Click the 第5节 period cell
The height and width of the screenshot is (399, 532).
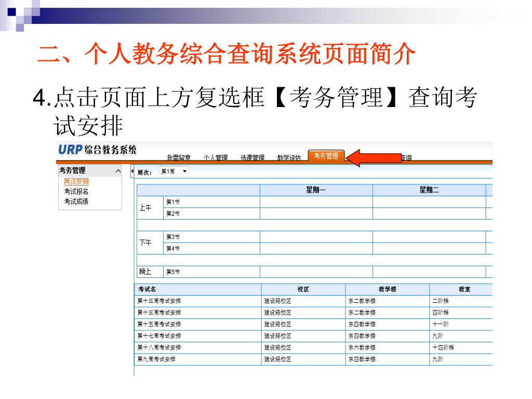coord(211,272)
